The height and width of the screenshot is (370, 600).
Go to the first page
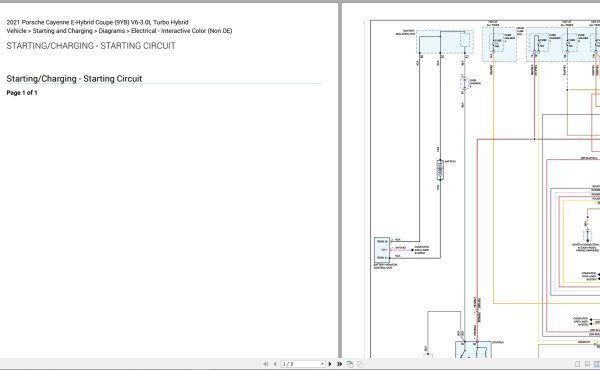click(x=266, y=364)
